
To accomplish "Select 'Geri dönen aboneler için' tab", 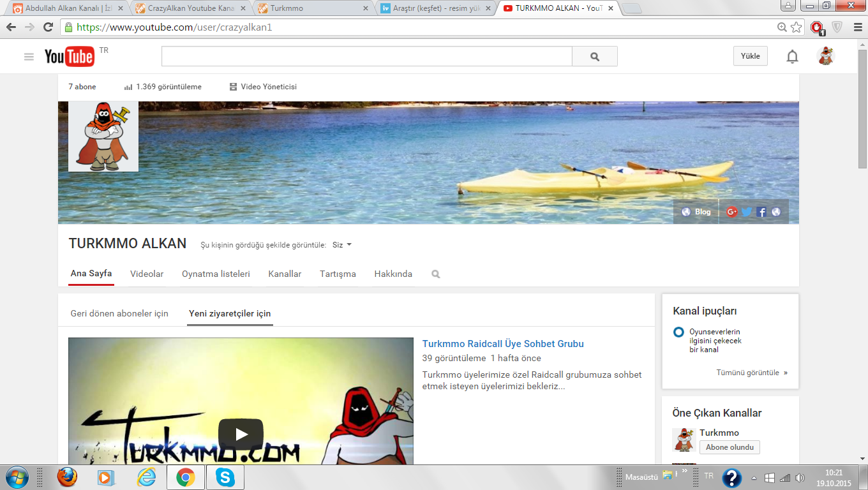I will [119, 313].
